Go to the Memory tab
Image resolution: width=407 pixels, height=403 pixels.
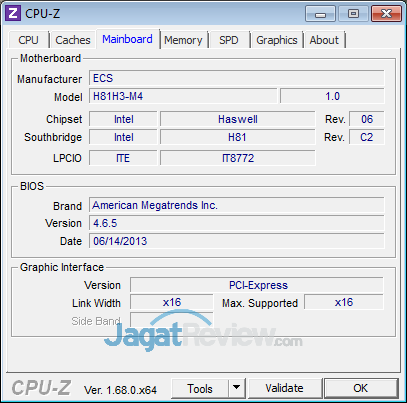click(183, 40)
